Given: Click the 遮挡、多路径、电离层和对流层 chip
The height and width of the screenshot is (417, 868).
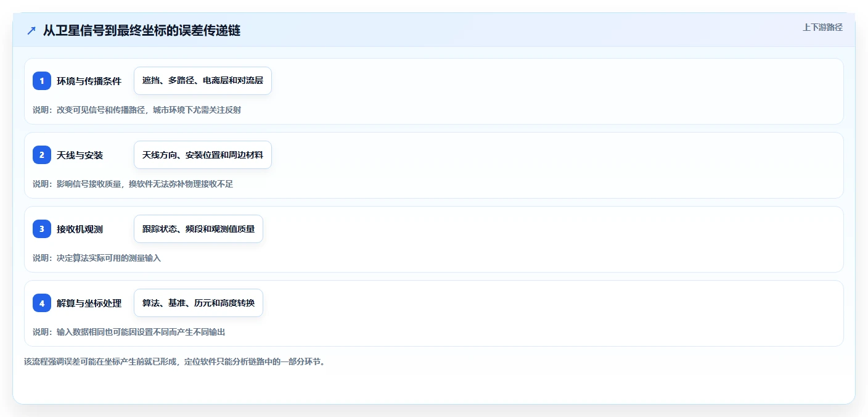Looking at the screenshot, I should coord(203,81).
